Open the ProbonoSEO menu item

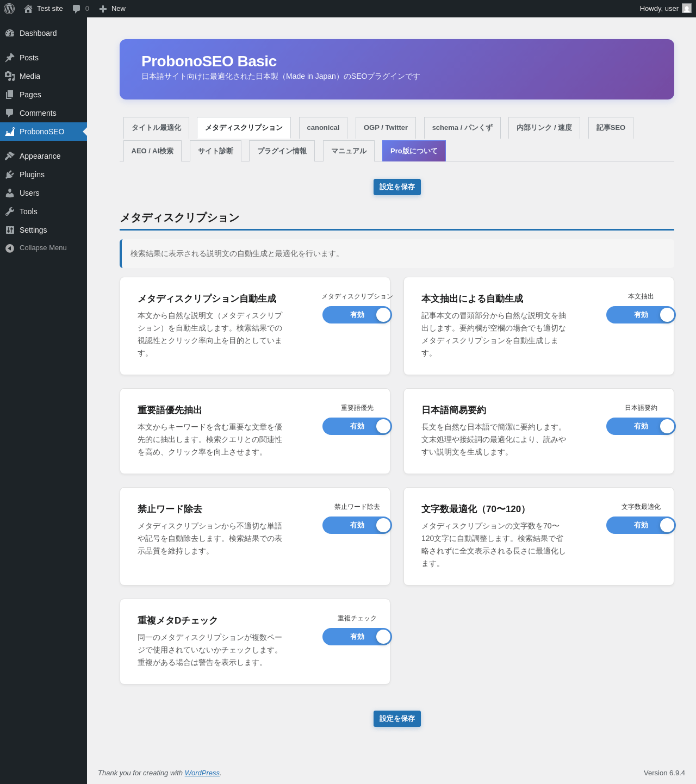43,132
